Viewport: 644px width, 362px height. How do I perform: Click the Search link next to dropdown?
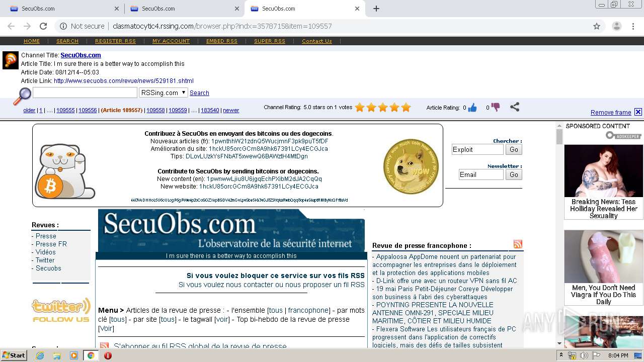[199, 93]
